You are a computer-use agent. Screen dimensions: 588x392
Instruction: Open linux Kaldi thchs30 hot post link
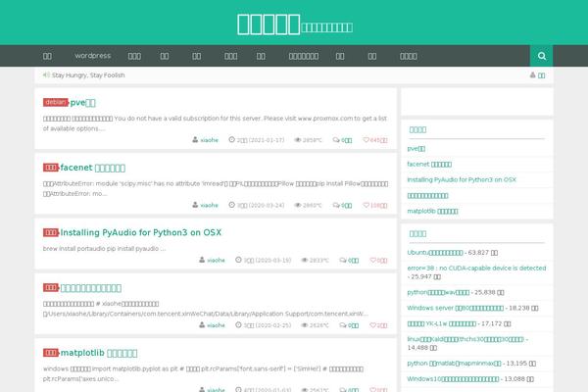(465, 339)
